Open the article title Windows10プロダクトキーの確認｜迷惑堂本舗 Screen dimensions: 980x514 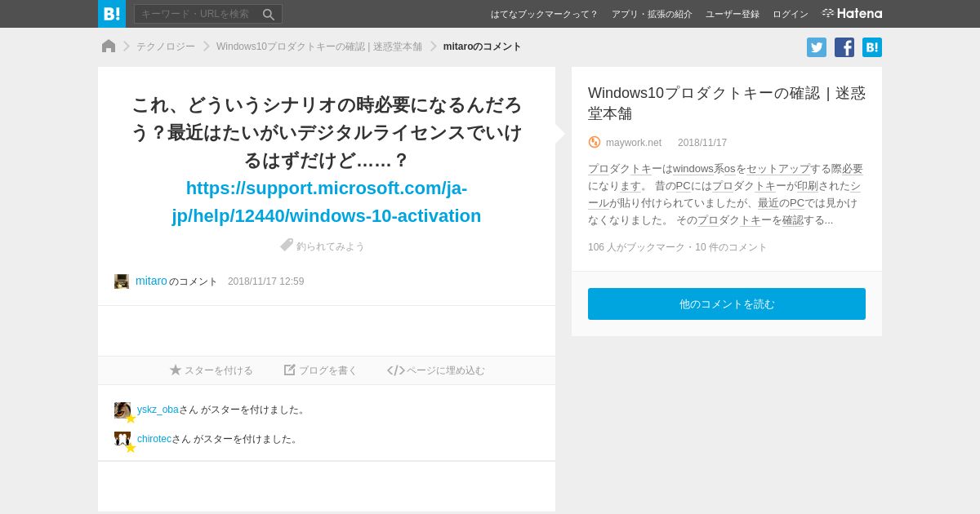pyautogui.click(x=727, y=103)
